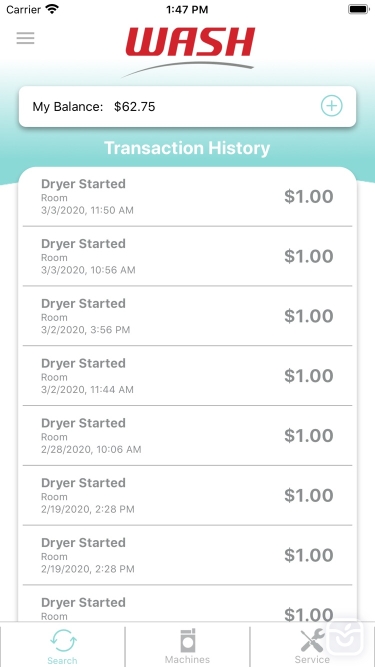
Task: Open the My Balance $62.75 card
Action: [x=188, y=106]
